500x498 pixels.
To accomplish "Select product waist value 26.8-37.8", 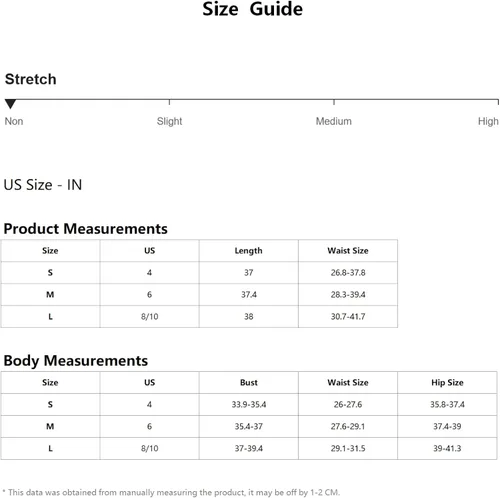I will point(348,273).
